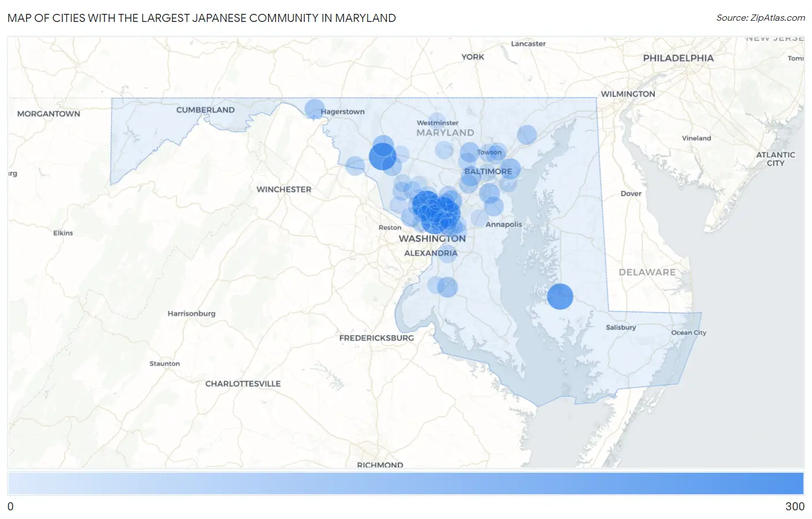
Task: Click the PHILADELPHIA map label
Action: pyautogui.click(x=678, y=58)
